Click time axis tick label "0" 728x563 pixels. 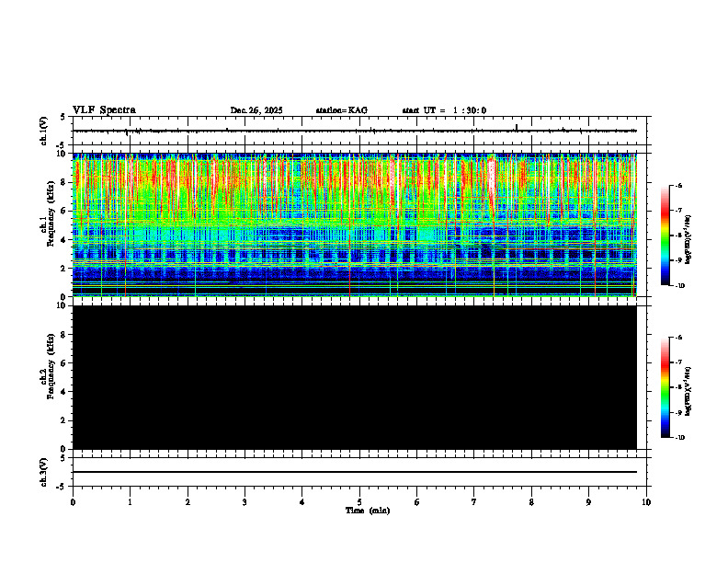73,502
